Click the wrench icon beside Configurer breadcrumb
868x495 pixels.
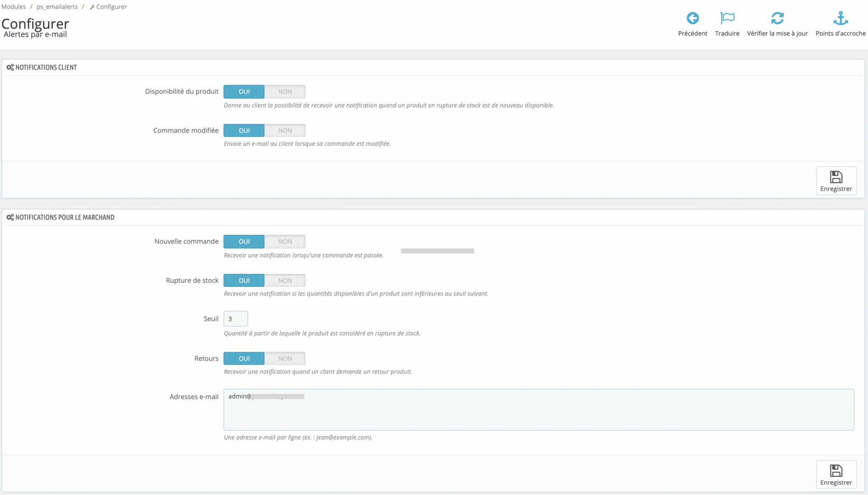(x=92, y=7)
